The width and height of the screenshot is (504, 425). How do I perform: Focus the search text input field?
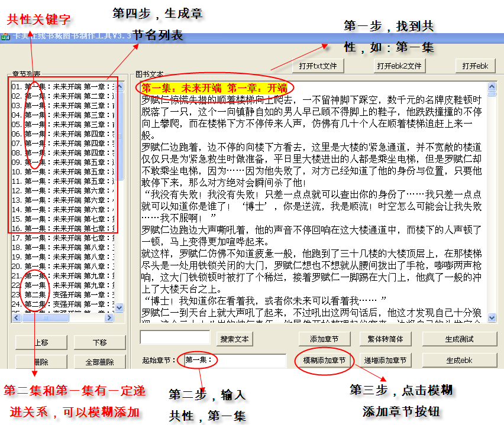click(175, 338)
